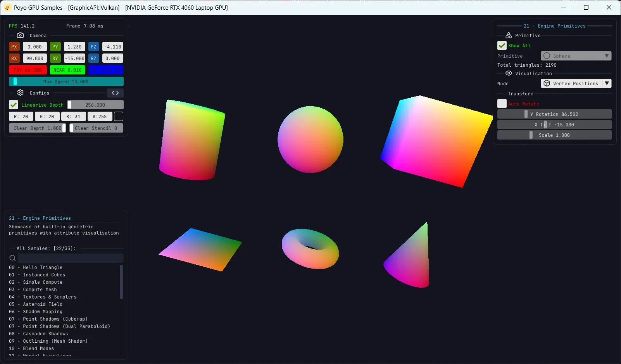This screenshot has width=621, height=364.
Task: Click the eye icon beside Visualisation
Action: (509, 73)
